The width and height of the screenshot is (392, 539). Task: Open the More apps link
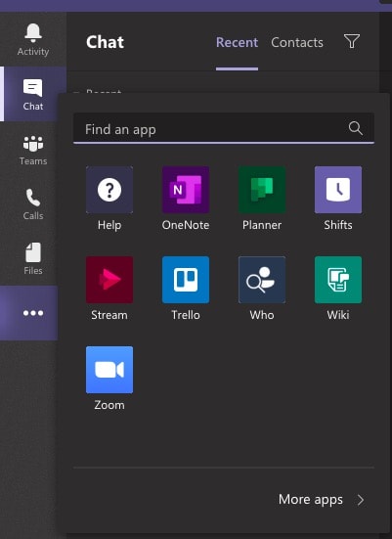point(311,500)
